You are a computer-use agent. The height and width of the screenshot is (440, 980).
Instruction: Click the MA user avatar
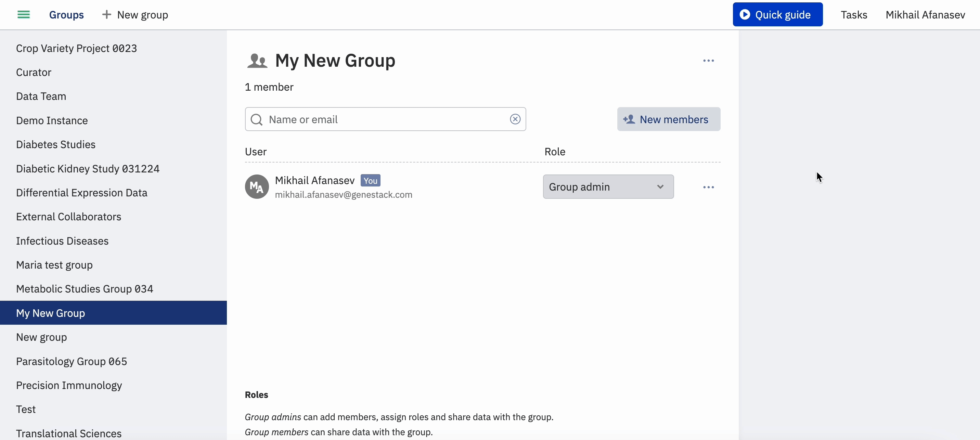[257, 187]
